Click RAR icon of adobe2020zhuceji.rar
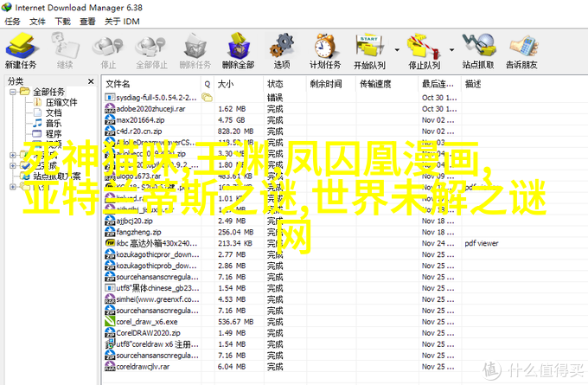 pos(110,109)
